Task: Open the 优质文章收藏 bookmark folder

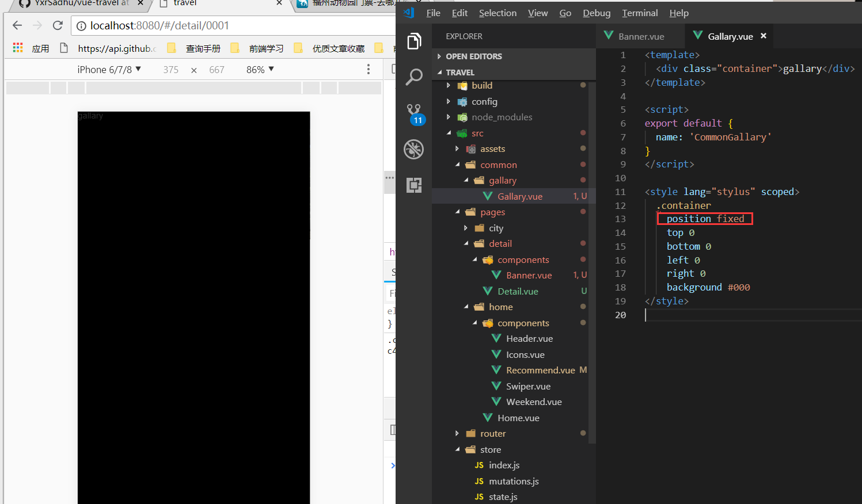Action: pyautogui.click(x=329, y=48)
